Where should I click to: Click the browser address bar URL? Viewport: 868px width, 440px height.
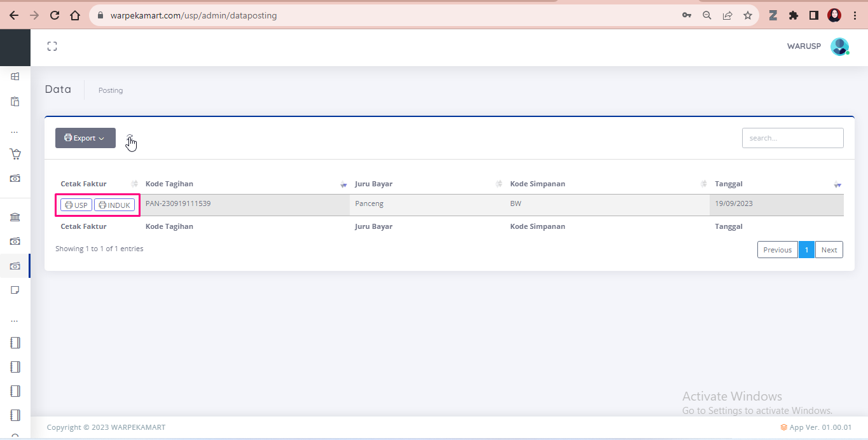(194, 15)
